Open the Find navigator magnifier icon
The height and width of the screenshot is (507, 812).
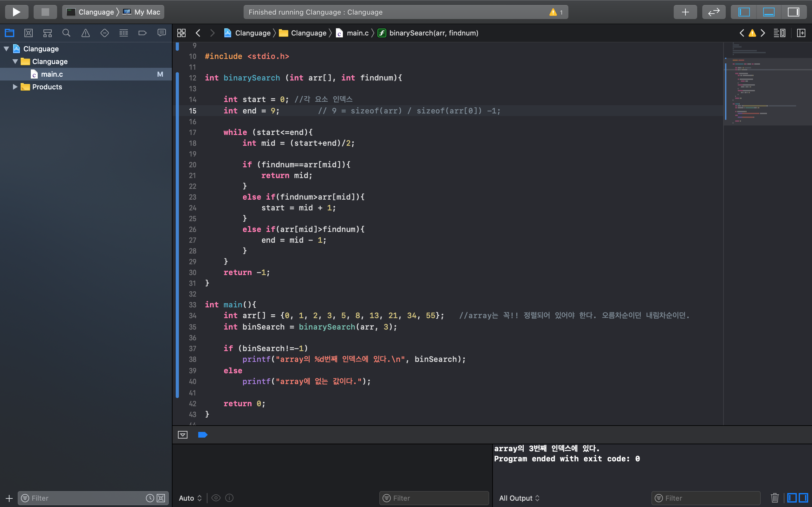pos(66,33)
